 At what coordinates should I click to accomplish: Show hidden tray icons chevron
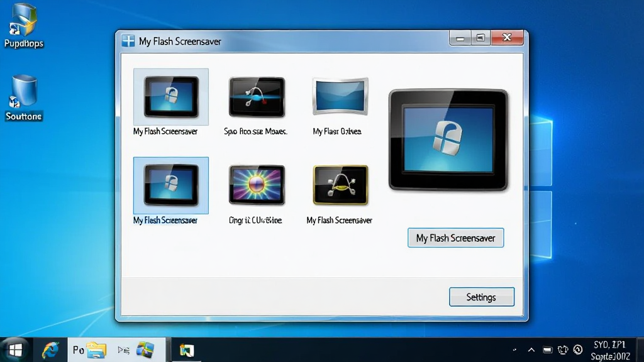pyautogui.click(x=531, y=350)
